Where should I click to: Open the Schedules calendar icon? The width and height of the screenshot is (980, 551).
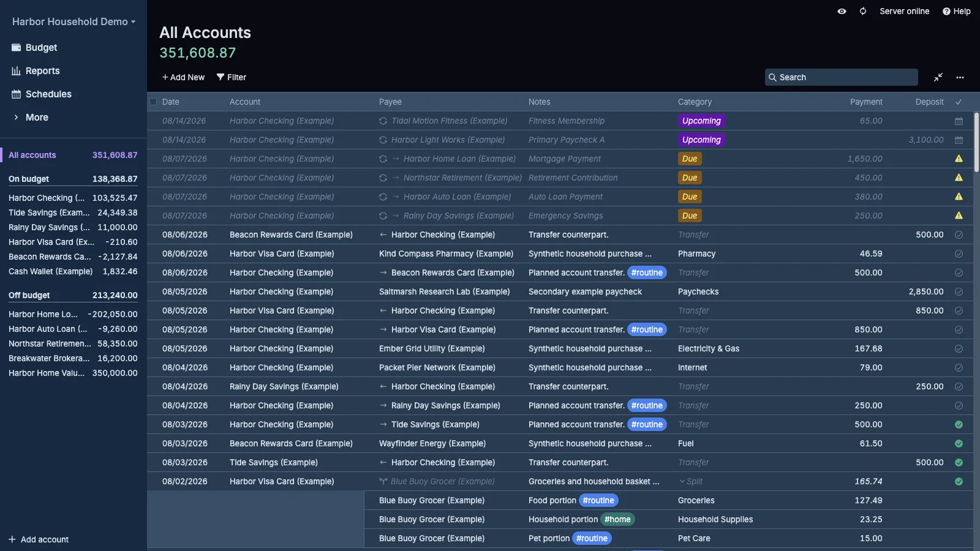pos(16,94)
